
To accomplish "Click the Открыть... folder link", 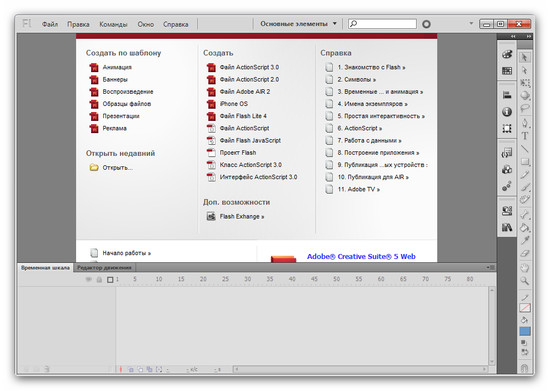I will tap(111, 168).
